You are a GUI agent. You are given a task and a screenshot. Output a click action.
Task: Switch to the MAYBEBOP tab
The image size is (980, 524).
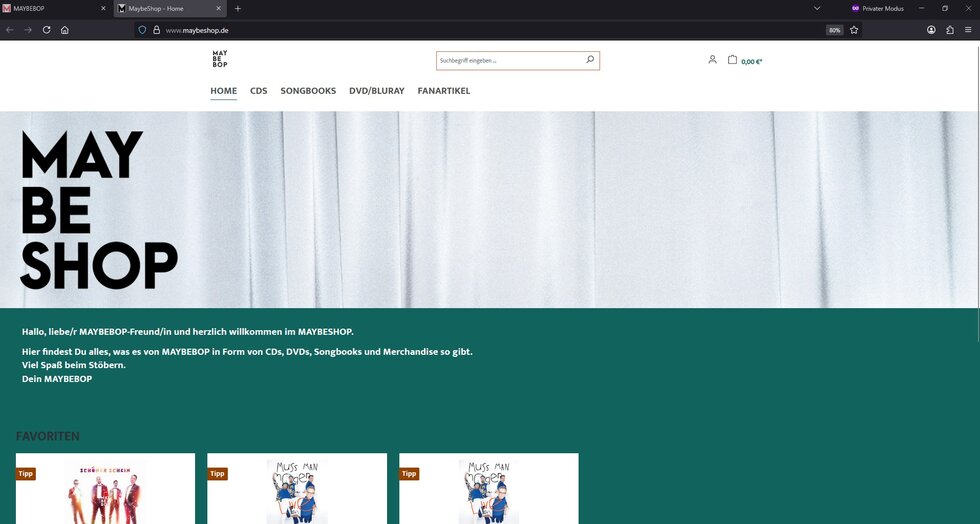(55, 9)
